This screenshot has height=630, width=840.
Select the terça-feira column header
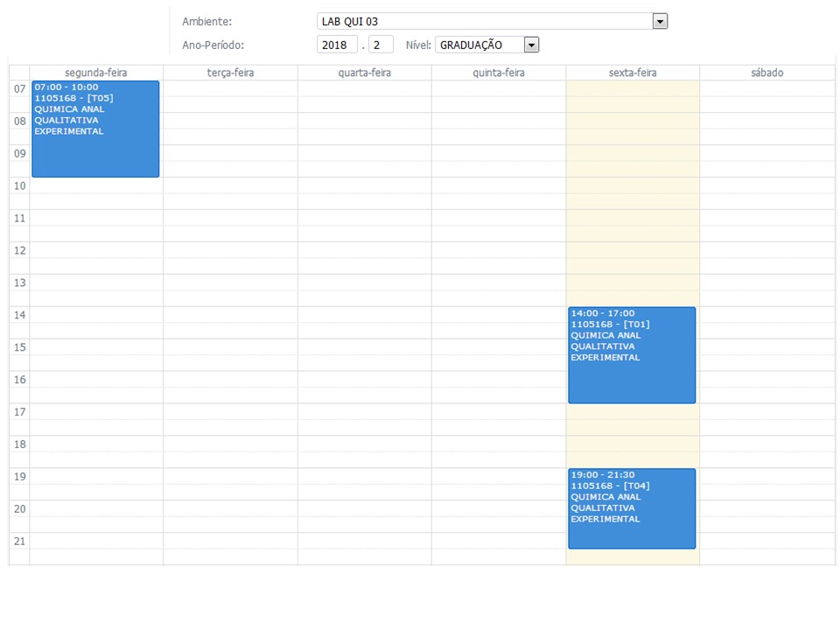pos(230,73)
